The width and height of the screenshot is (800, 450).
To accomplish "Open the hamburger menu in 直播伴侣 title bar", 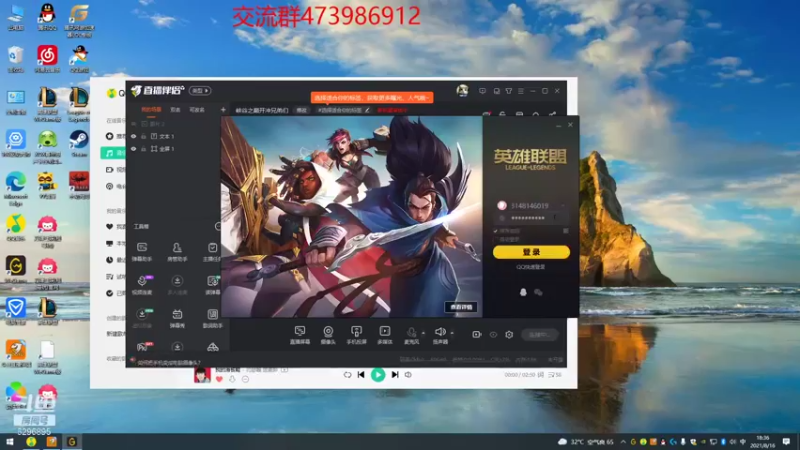I will 520,91.
